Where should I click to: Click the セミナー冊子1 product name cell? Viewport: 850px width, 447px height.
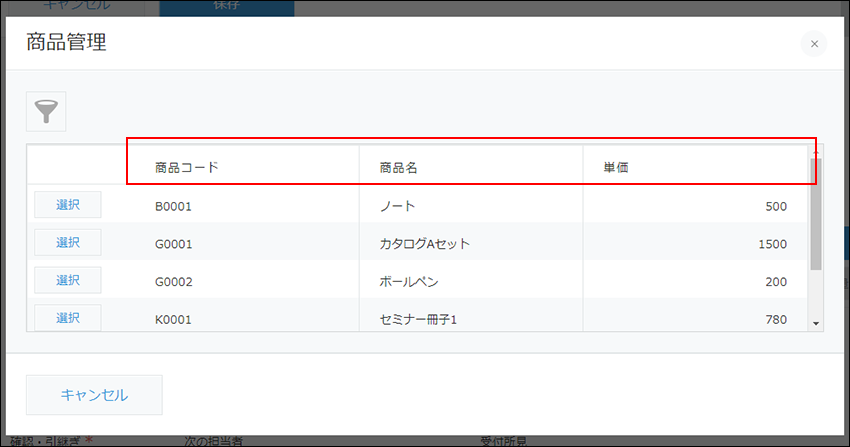click(418, 320)
